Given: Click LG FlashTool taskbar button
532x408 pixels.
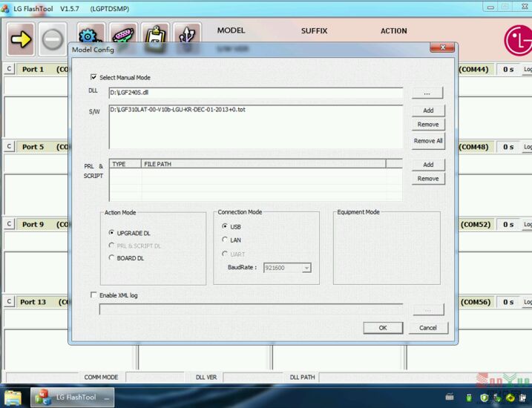Looking at the screenshot, I should 72,397.
